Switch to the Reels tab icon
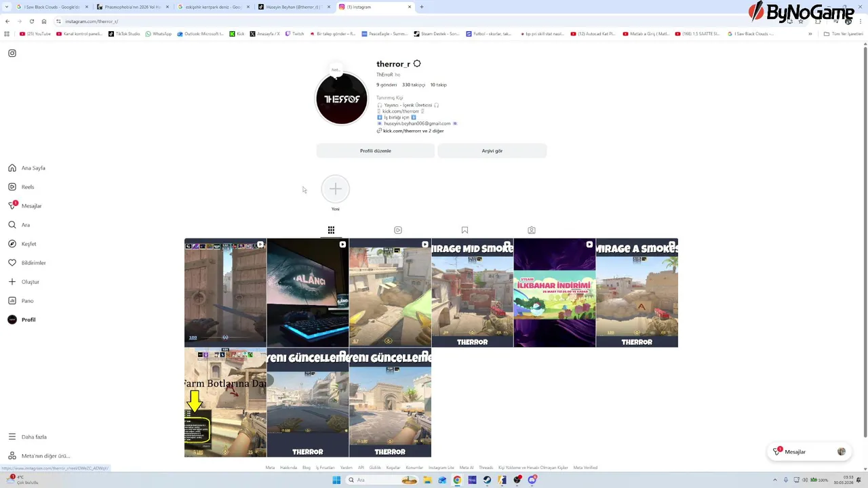This screenshot has height=488, width=868. pos(398,230)
